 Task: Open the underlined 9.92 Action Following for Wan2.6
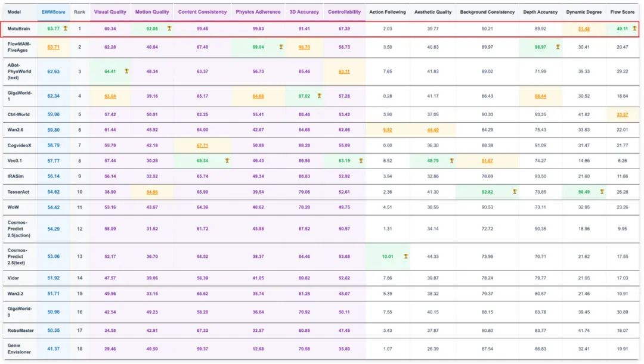click(388, 130)
